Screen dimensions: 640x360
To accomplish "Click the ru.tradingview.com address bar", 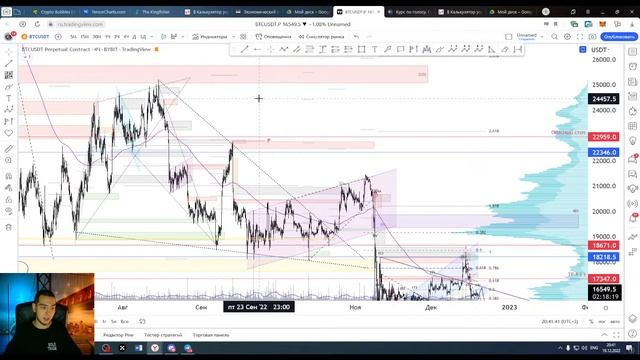I will tap(80, 24).
